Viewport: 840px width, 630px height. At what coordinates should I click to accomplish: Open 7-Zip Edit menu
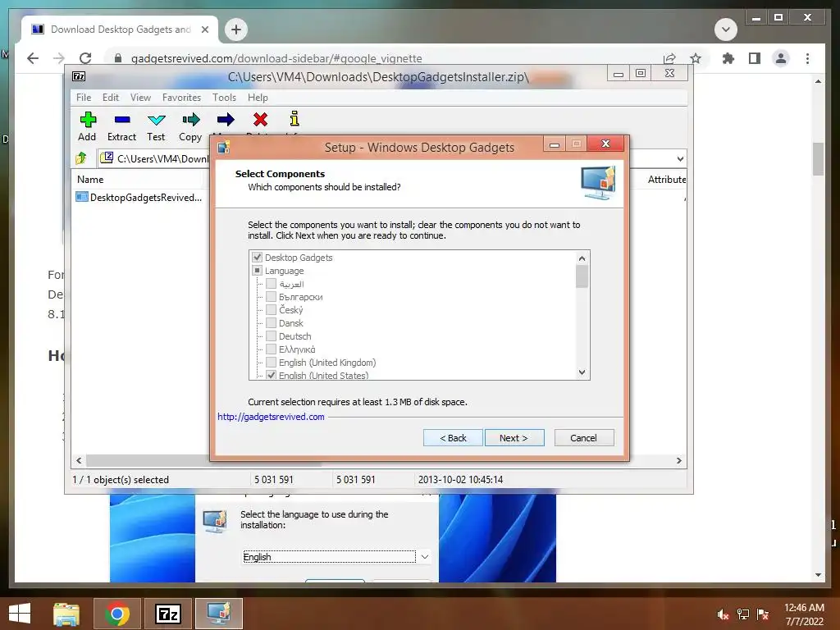[111, 98]
